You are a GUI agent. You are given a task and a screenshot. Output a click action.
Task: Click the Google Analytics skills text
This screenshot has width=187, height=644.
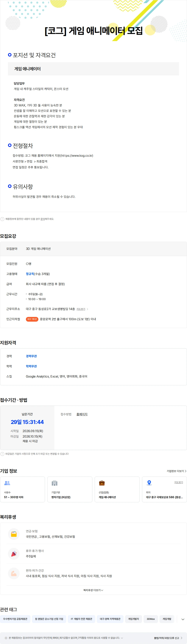point(56,377)
